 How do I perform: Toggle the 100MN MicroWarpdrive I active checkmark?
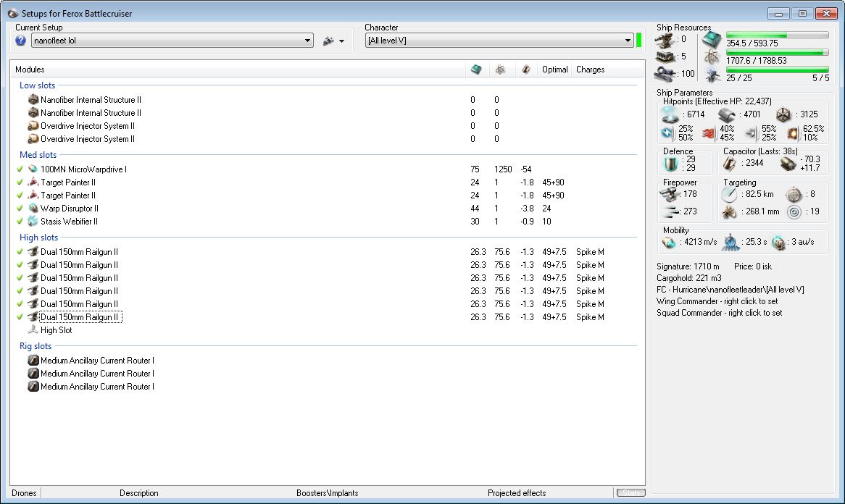pos(20,169)
